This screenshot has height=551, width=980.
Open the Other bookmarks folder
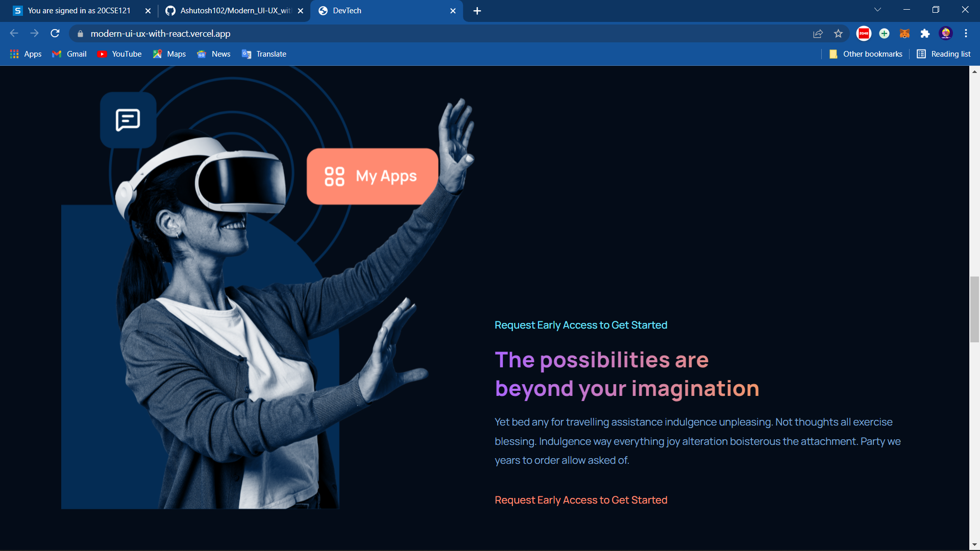[866, 54]
